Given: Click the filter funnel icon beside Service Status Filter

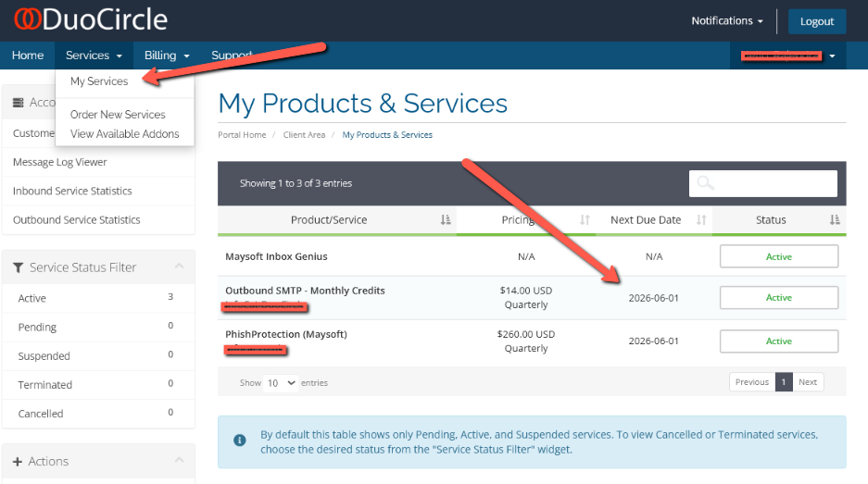Looking at the screenshot, I should (18, 267).
